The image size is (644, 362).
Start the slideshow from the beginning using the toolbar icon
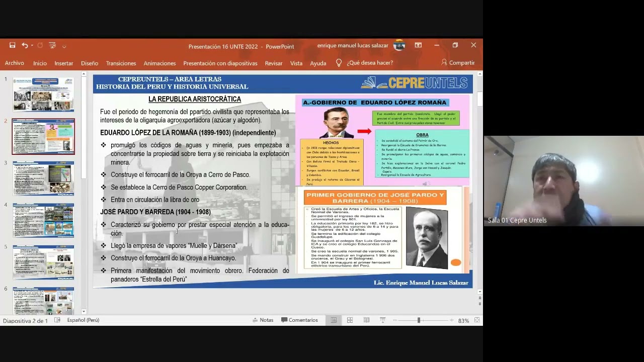pos(52,45)
